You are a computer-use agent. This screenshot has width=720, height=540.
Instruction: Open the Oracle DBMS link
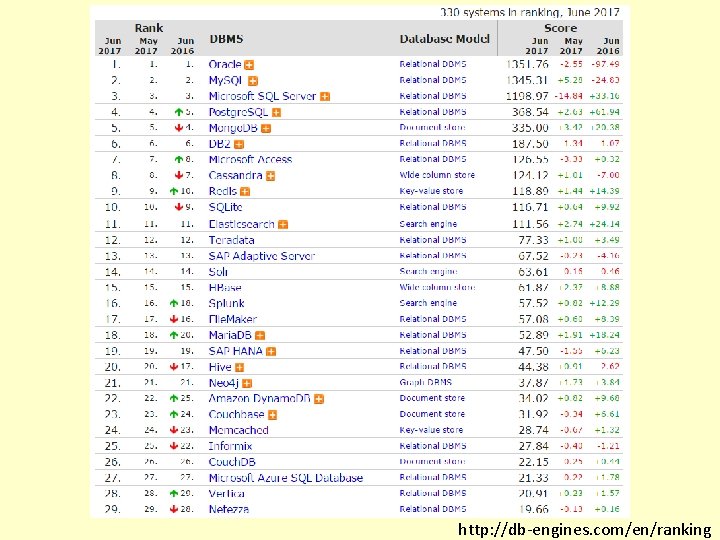(225, 64)
